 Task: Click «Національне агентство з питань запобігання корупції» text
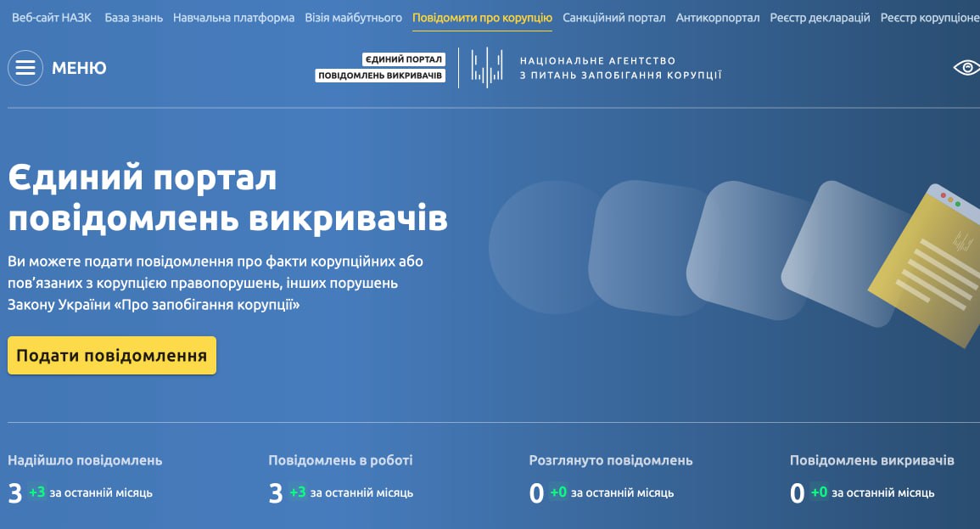[620, 68]
